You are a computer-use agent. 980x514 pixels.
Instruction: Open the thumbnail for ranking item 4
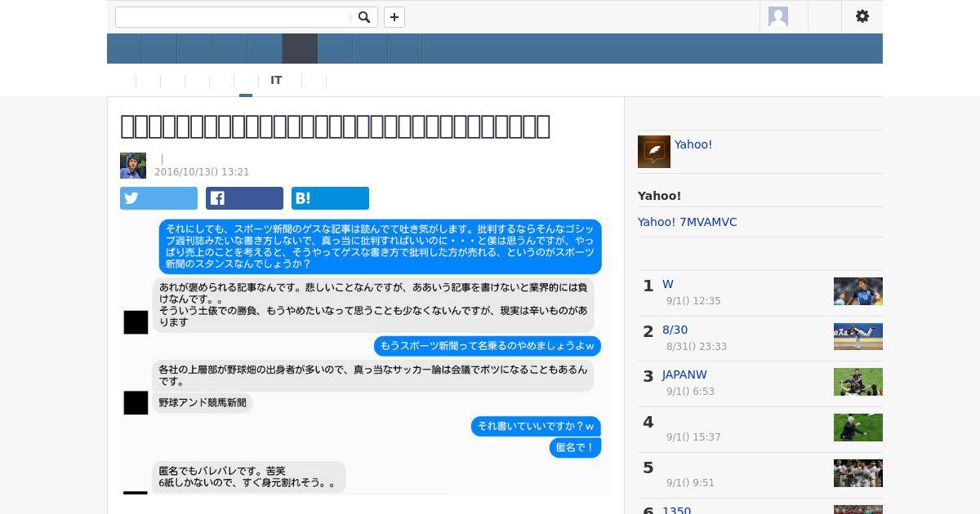coord(858,428)
